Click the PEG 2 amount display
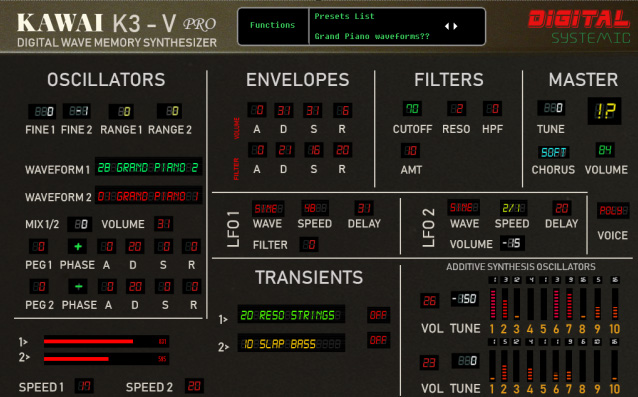Viewport: 638px width, 397px height. click(39, 286)
